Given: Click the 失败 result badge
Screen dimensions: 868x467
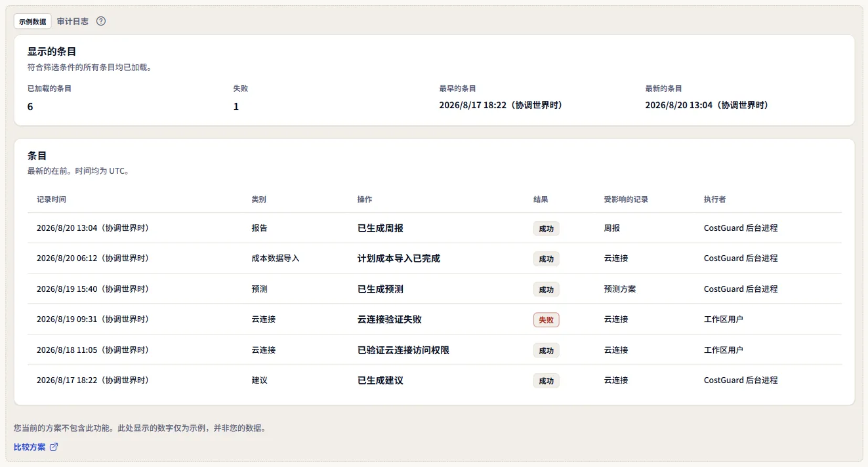Looking at the screenshot, I should tap(546, 319).
